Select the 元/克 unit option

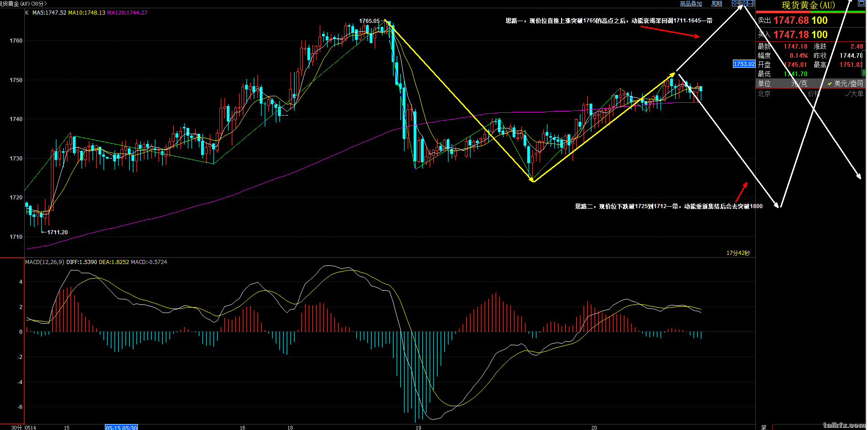pyautogui.click(x=799, y=83)
